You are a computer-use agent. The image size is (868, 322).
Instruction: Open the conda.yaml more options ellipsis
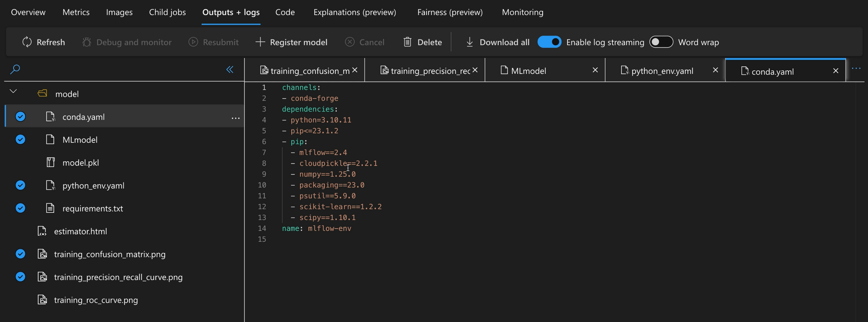(x=235, y=118)
